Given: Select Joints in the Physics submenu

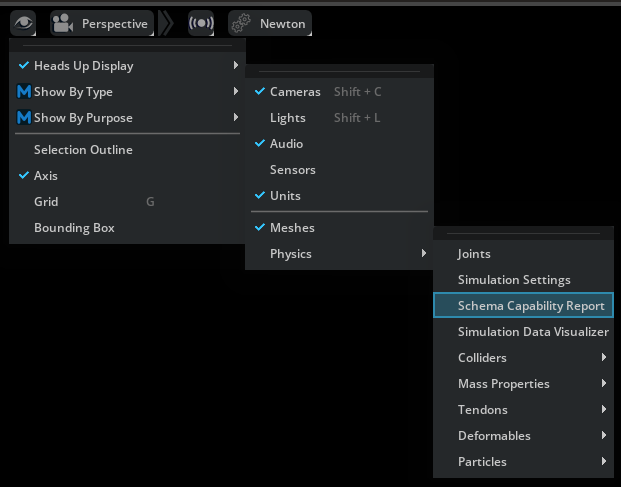Looking at the screenshot, I should pos(523,254).
